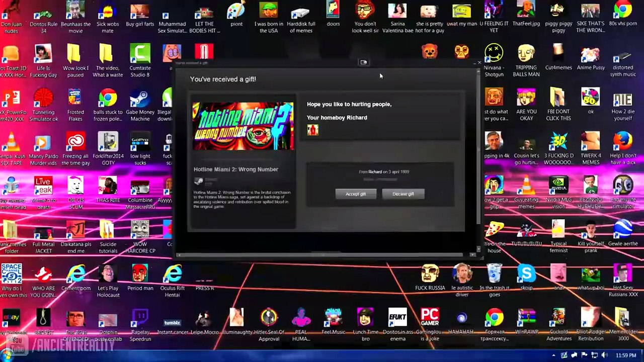Image resolution: width=644 pixels, height=362 pixels.
Task: Show hidden icons arrow in system tray
Action: (555, 355)
